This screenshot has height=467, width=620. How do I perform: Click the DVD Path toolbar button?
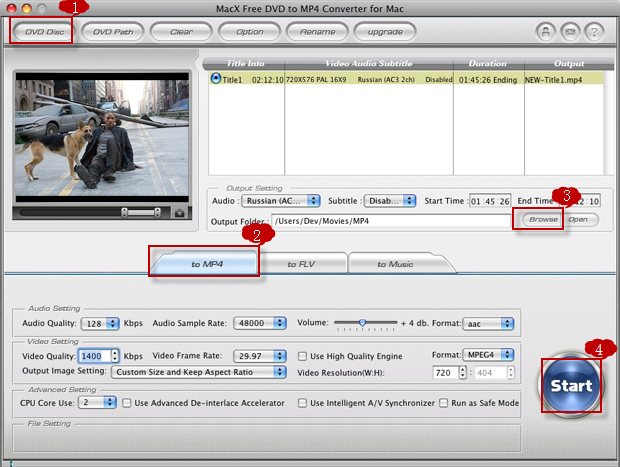tap(113, 31)
